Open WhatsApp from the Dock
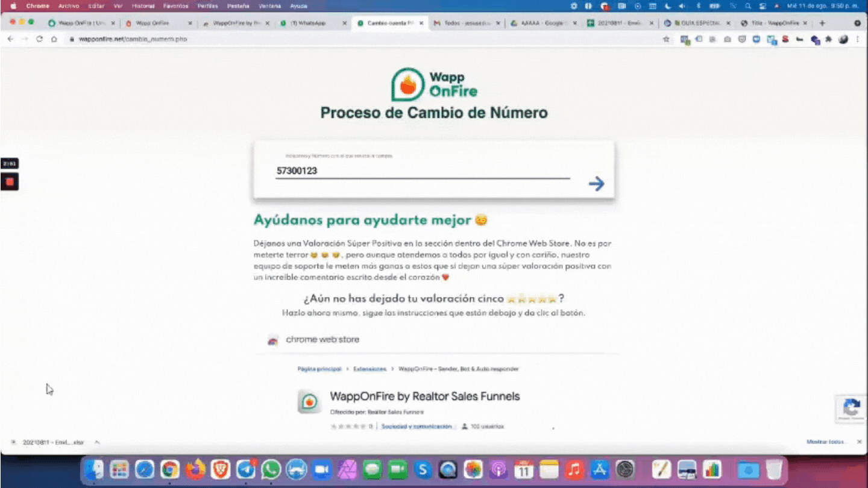 point(271,469)
